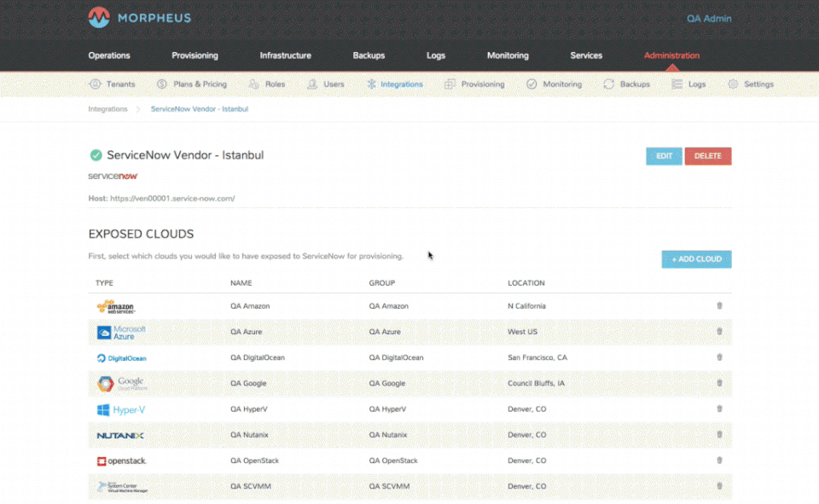
Task: Open the Monitoring main menu
Action: [508, 55]
